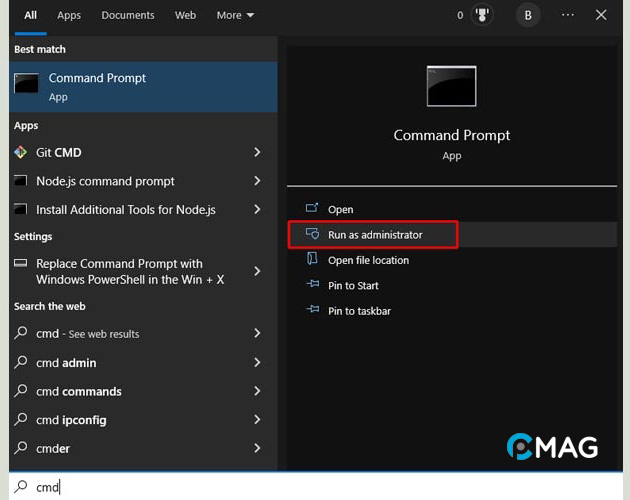Click the Pin to taskbar icon
This screenshot has height=500, width=630.
[310, 311]
